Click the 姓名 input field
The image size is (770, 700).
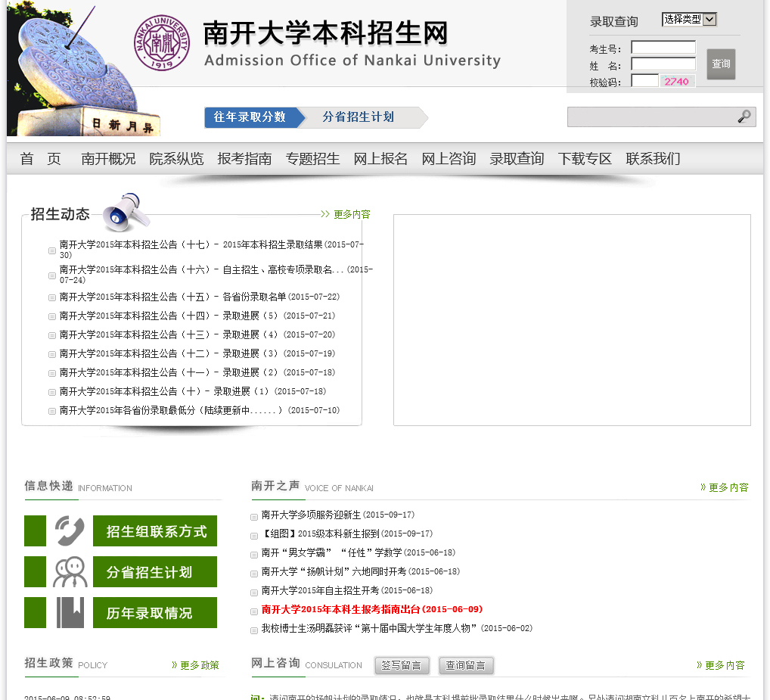point(663,64)
